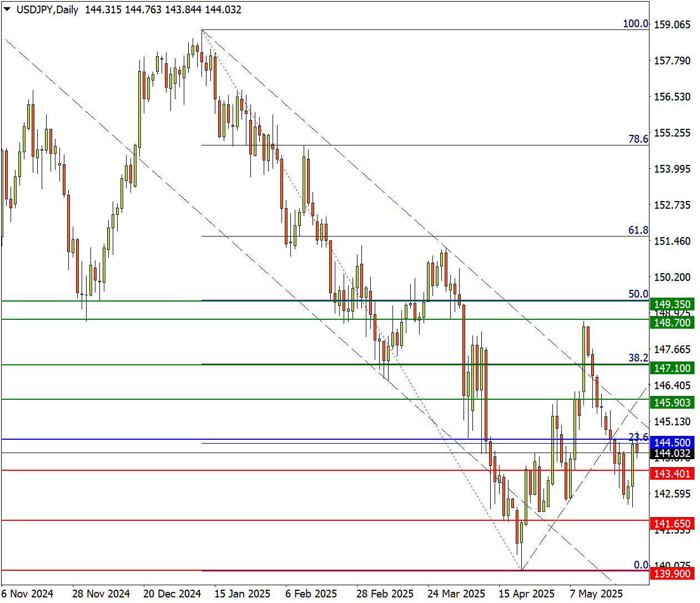Viewport: 700px width, 603px height.
Task: Select the Fibonacci 78.6 level label
Action: click(x=638, y=139)
